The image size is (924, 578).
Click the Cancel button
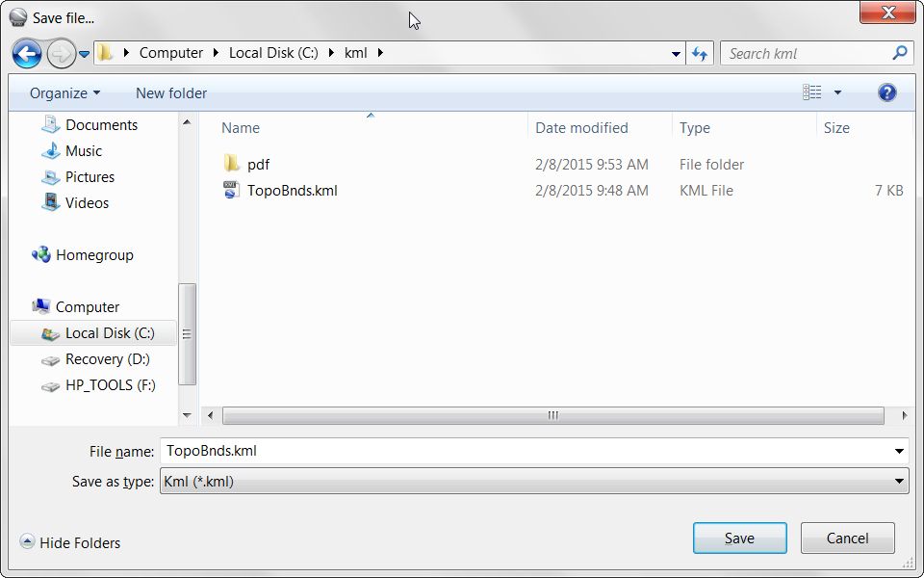tap(847, 538)
